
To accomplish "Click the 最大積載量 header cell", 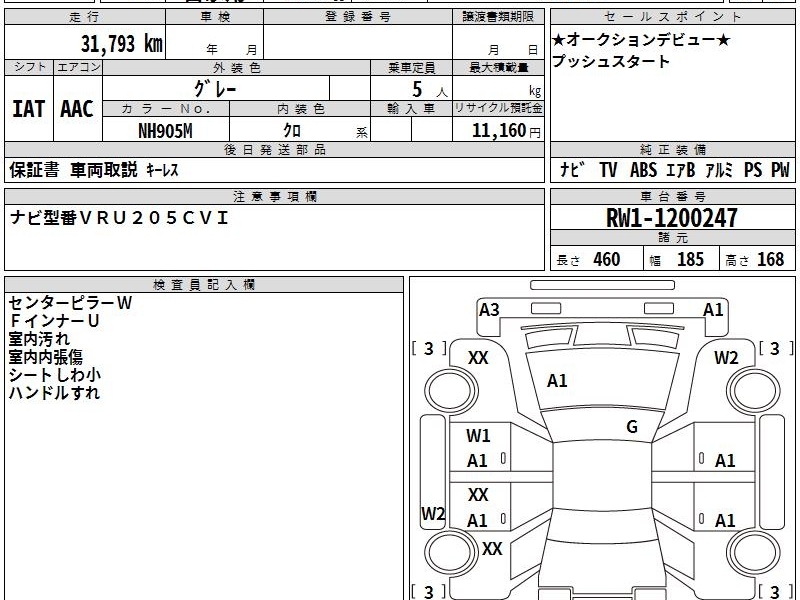I will tap(498, 68).
